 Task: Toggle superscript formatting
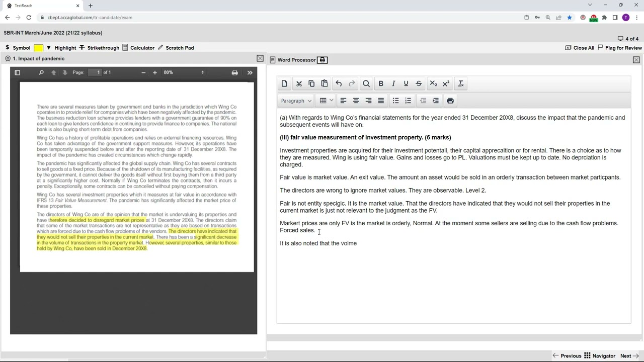pyautogui.click(x=446, y=83)
